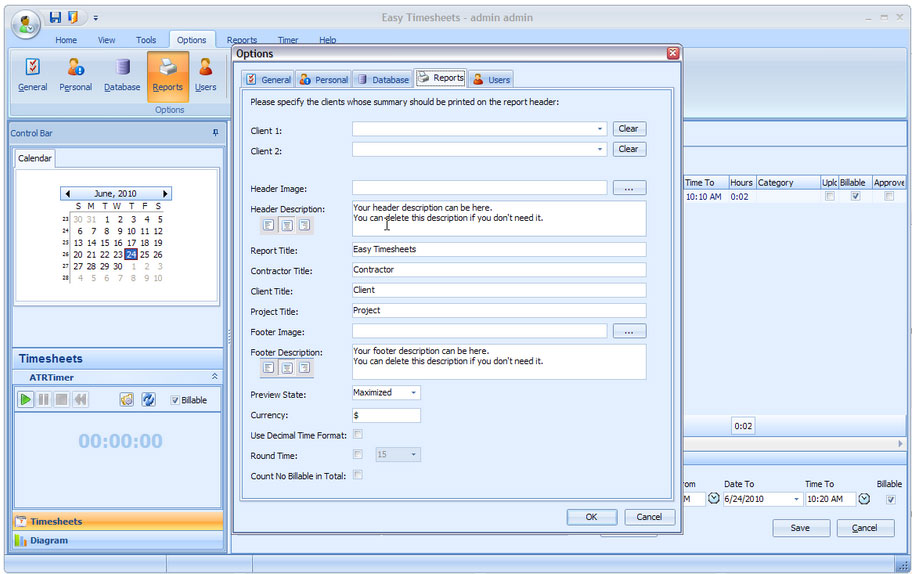Browse for Header Image file
The height and width of the screenshot is (574, 914).
629,188
